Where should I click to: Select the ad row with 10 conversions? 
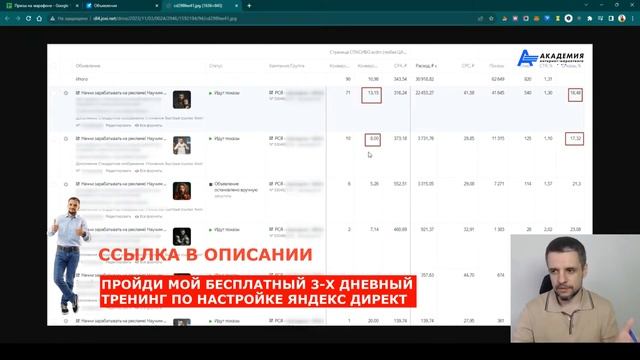[x=66, y=139]
